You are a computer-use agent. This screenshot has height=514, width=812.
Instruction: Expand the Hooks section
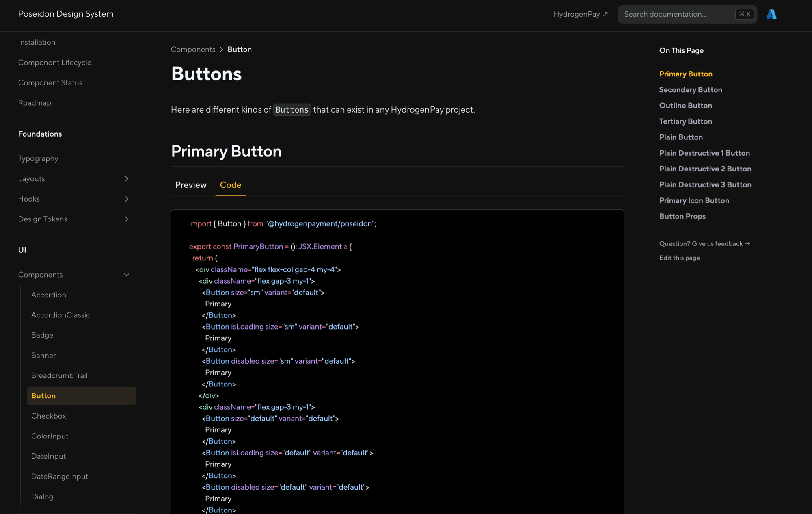pos(127,199)
